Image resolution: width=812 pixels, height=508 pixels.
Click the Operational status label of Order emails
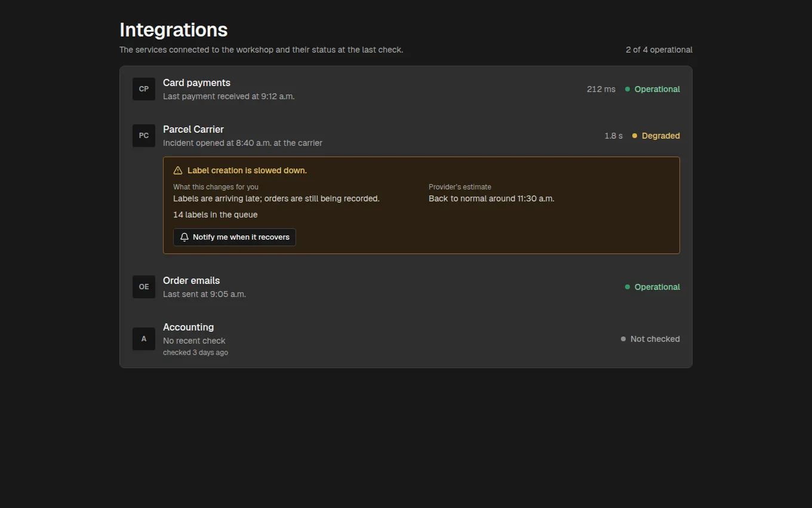click(x=657, y=287)
